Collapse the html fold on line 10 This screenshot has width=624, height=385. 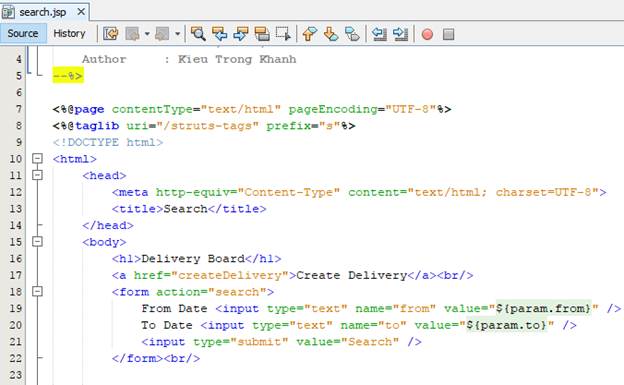37,158
